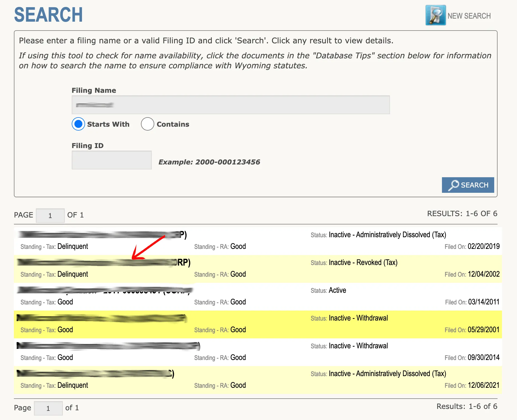Click Standing - RA Good in 12/06/2021 row
The image size is (517, 420).
(x=220, y=385)
